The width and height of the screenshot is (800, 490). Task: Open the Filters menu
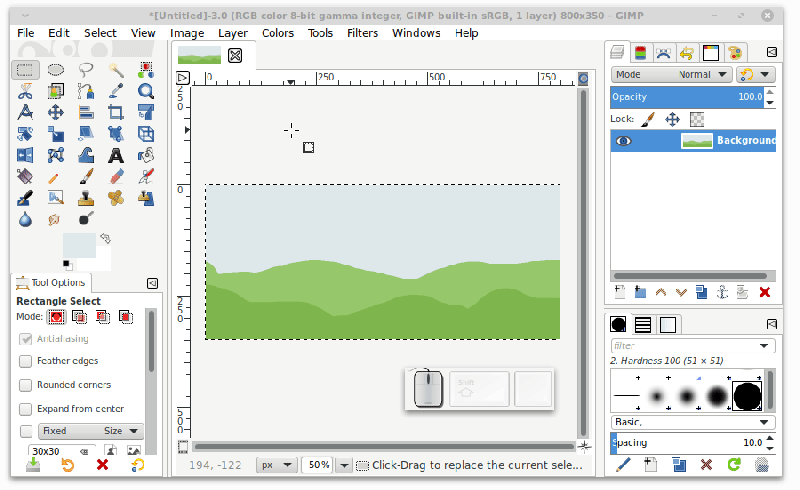coord(362,33)
